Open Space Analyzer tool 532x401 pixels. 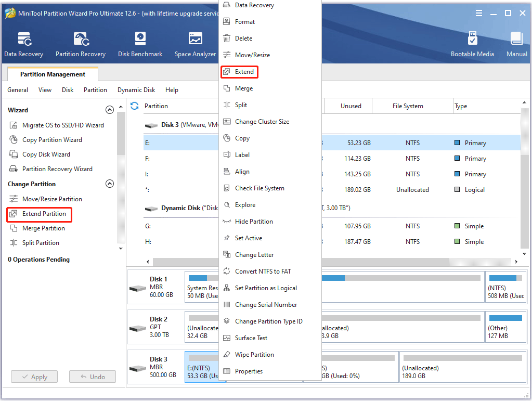click(195, 44)
